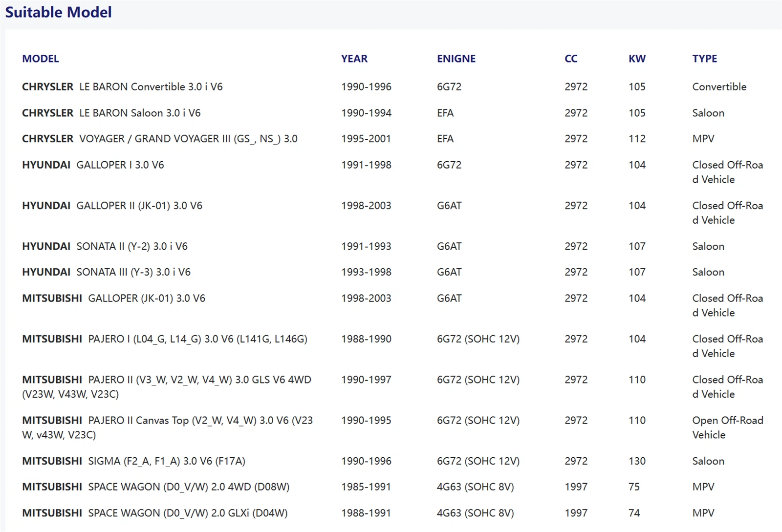Click MITSUBISHI PAJERO I model name
This screenshot has height=532, width=782.
[x=165, y=339]
